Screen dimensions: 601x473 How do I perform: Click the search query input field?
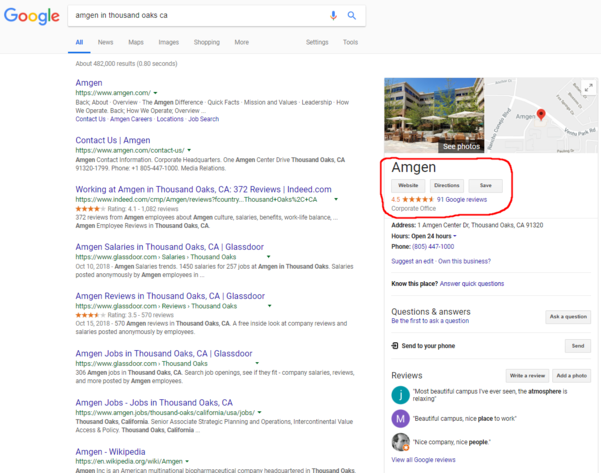(x=197, y=15)
